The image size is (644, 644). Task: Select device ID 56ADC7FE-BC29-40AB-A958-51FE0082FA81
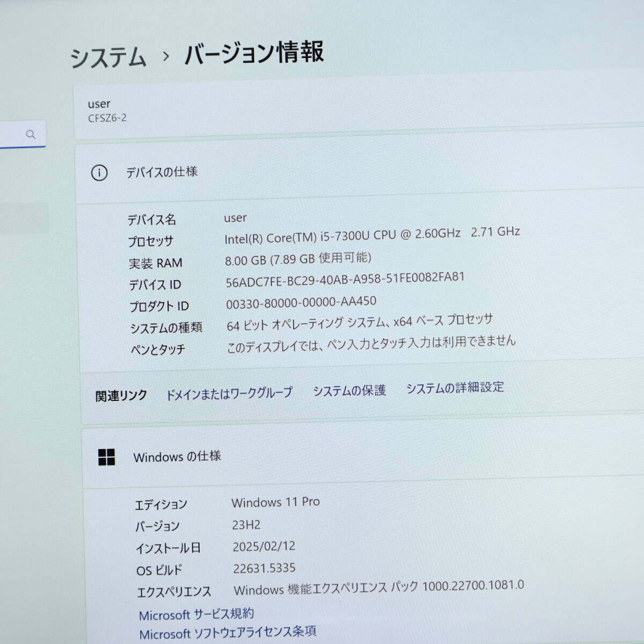pos(345,280)
